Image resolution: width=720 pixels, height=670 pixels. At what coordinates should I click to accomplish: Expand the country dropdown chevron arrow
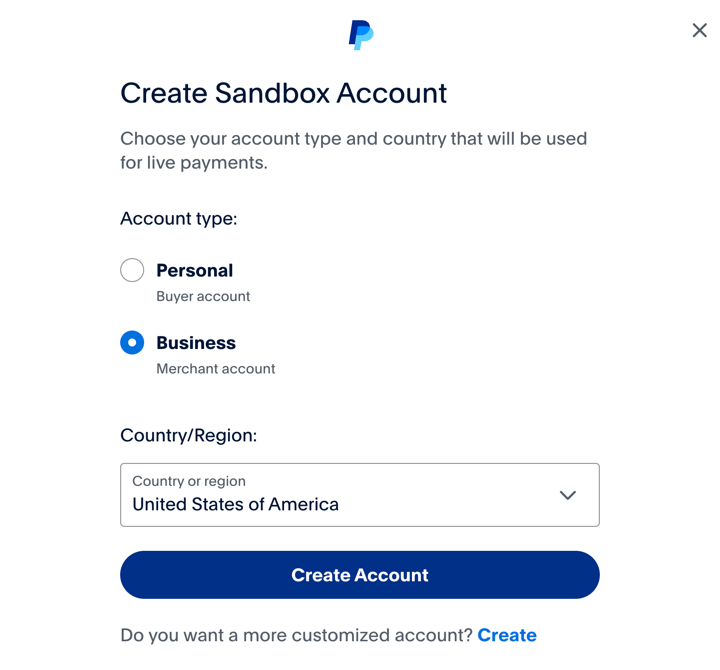[x=568, y=495]
